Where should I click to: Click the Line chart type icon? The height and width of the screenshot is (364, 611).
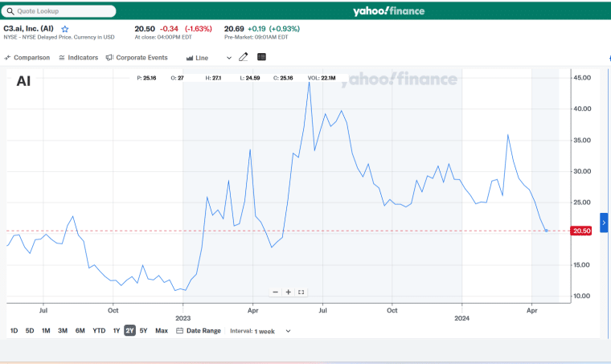click(x=190, y=58)
